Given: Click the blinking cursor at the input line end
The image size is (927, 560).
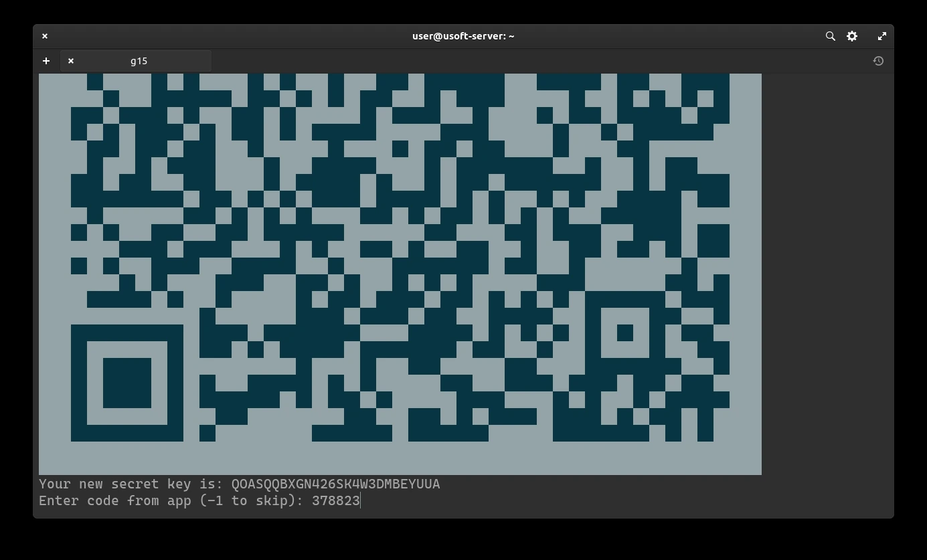Looking at the screenshot, I should coord(360,500).
